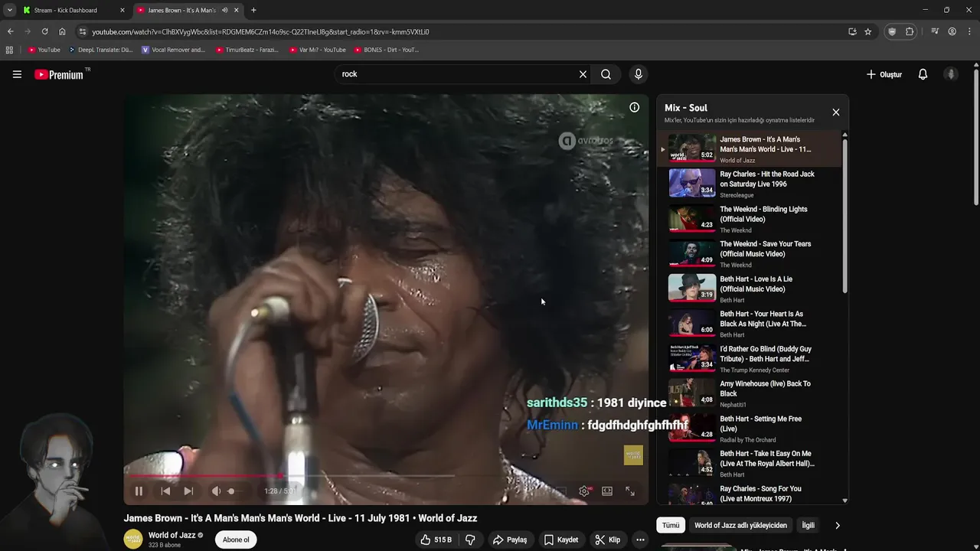
Task: Open the Oluştur create menu
Action: [884, 74]
